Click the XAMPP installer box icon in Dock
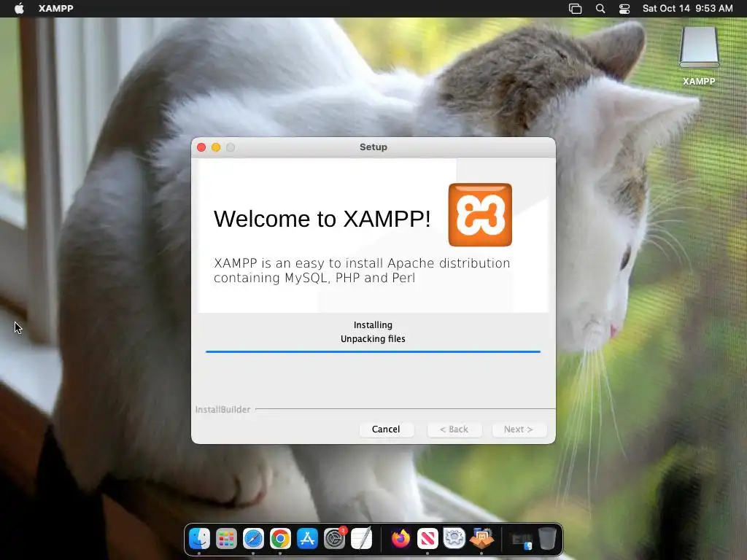747x560 pixels. point(481,539)
